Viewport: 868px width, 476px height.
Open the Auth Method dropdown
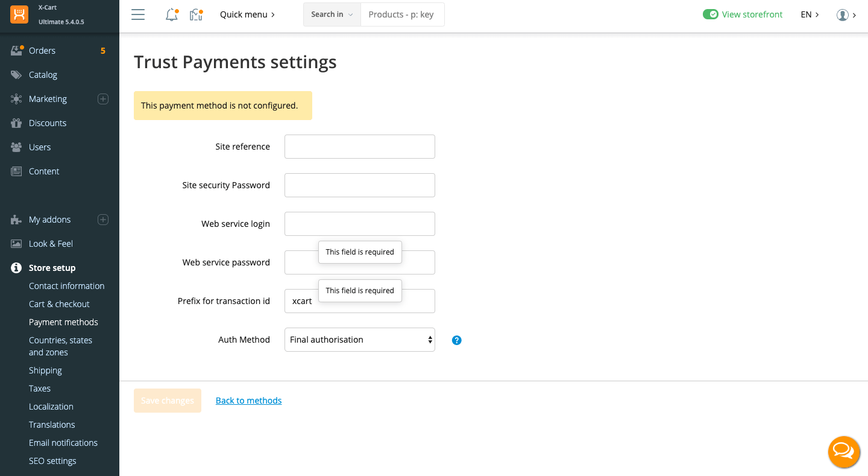coord(359,340)
